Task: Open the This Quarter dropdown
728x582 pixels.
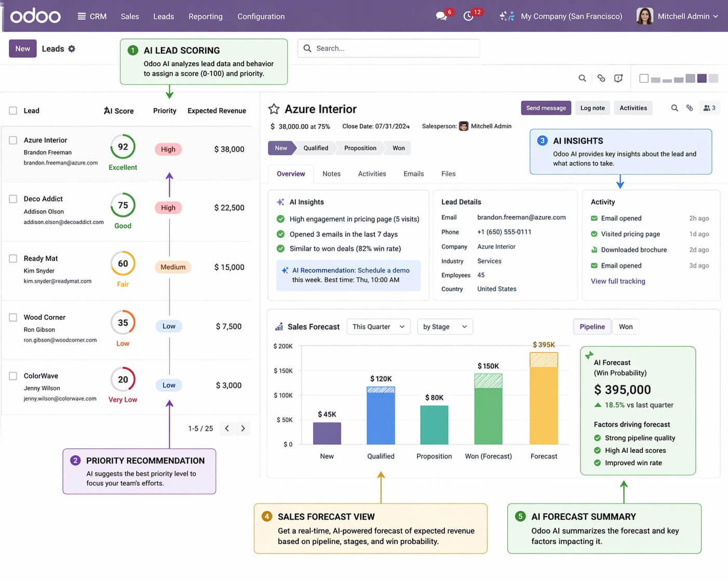Action: point(378,327)
